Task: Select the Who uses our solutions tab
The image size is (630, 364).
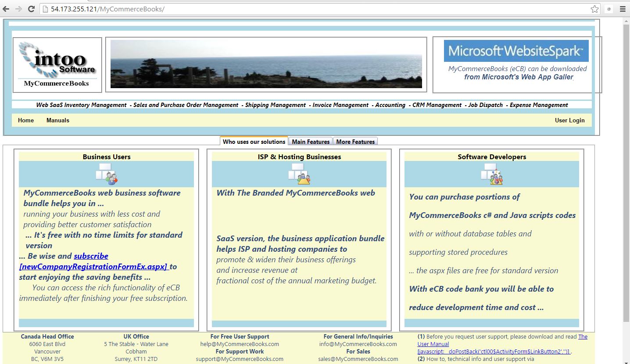Action: [x=254, y=142]
